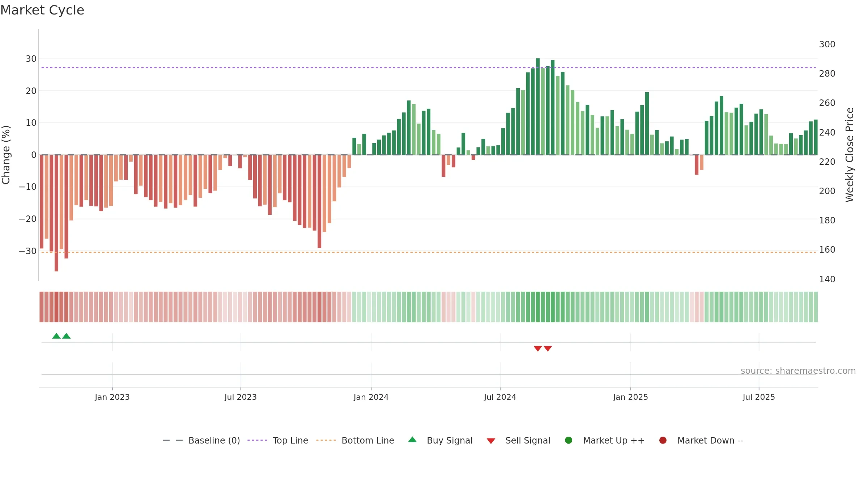Select the second green buy signal marker
868x488 pixels.
(66, 336)
